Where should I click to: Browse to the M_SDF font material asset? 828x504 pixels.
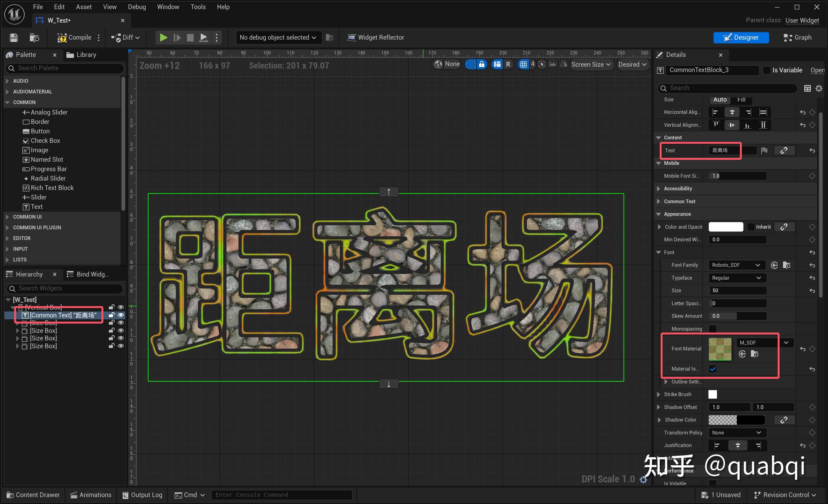pos(754,354)
